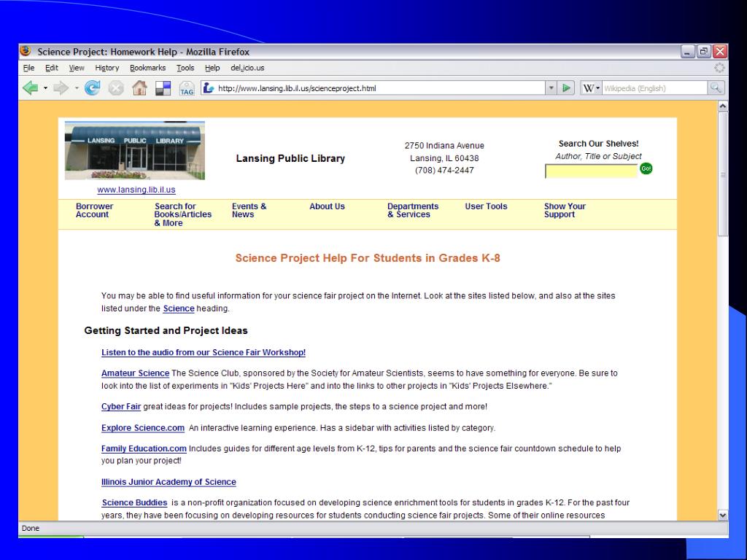Screen dimensions: 747x560
Task: Open the Science Buddies link
Action: click(134, 503)
